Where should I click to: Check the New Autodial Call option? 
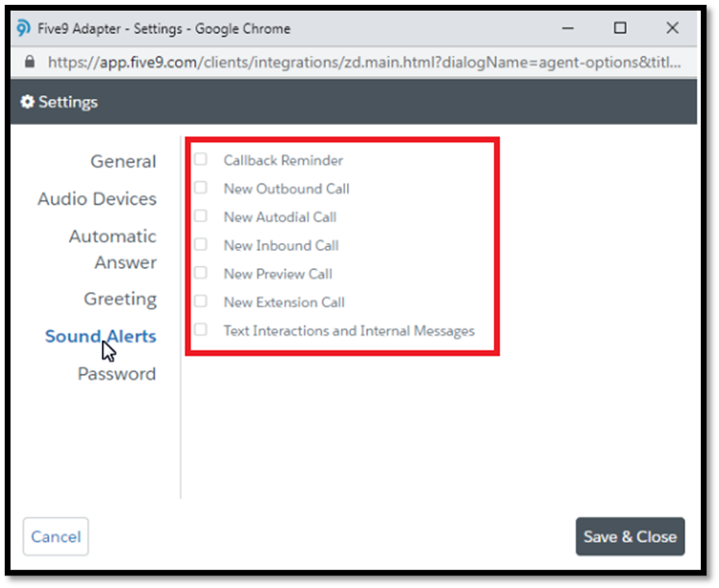(x=200, y=216)
